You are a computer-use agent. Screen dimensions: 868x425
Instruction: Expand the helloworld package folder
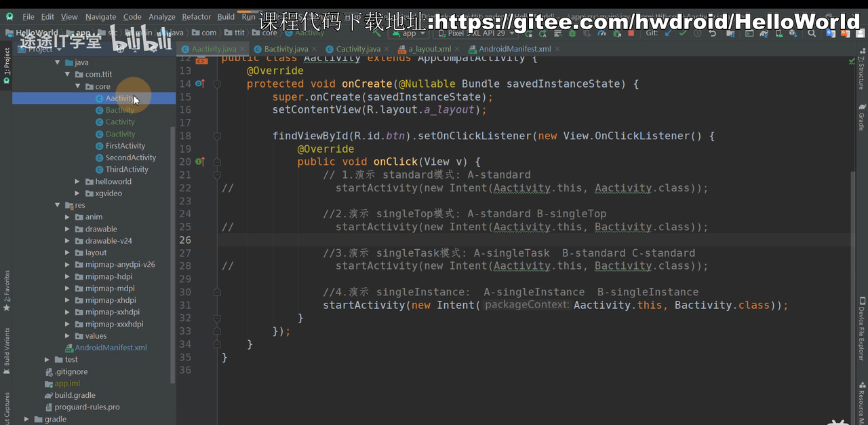[x=79, y=181]
